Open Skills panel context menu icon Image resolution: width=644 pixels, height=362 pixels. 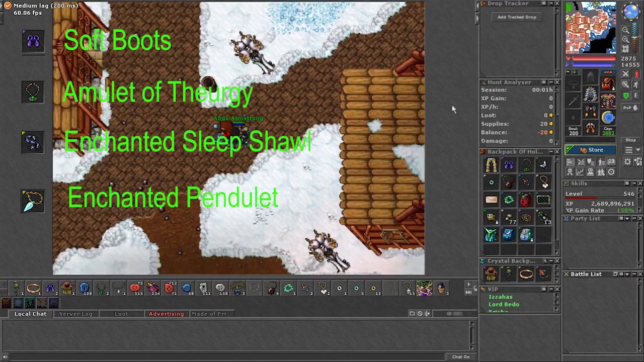627,184
